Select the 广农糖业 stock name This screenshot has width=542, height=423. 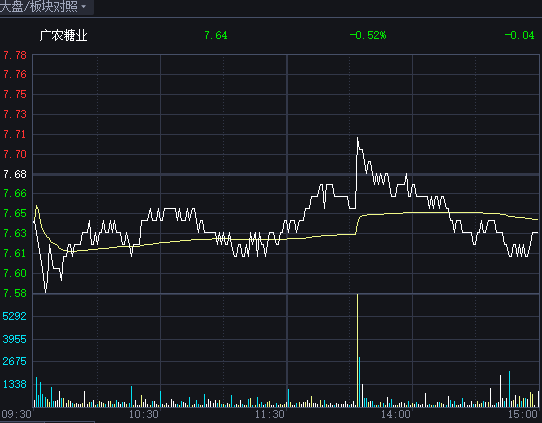click(64, 35)
